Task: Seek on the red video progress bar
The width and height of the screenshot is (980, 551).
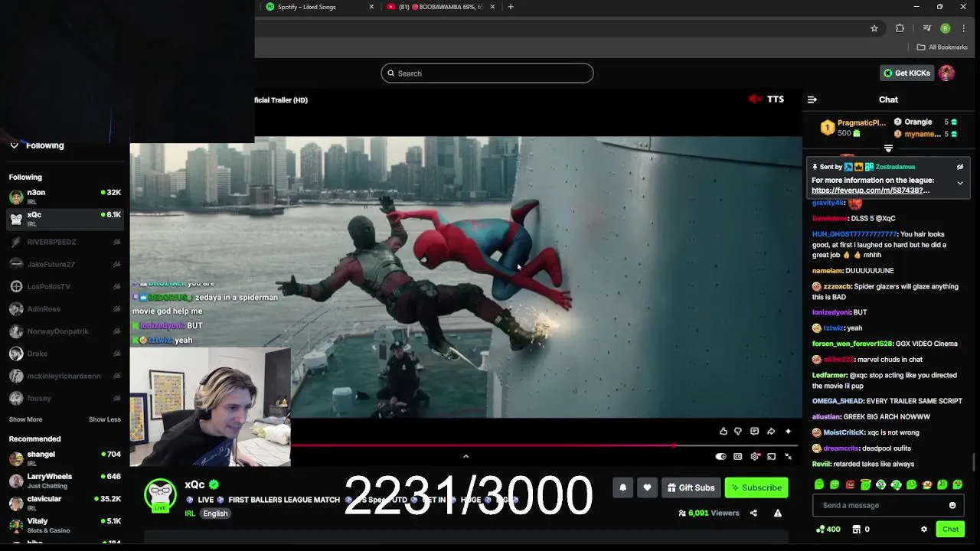Action: (x=544, y=445)
